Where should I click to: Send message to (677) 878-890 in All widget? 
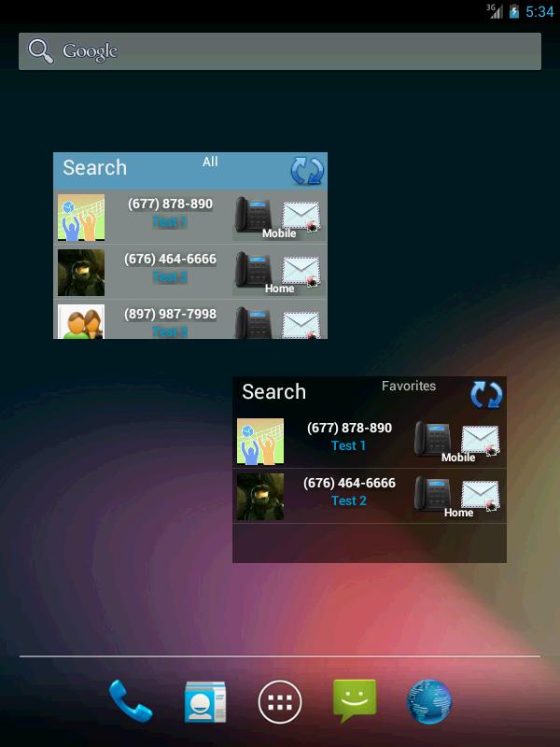coord(301,217)
